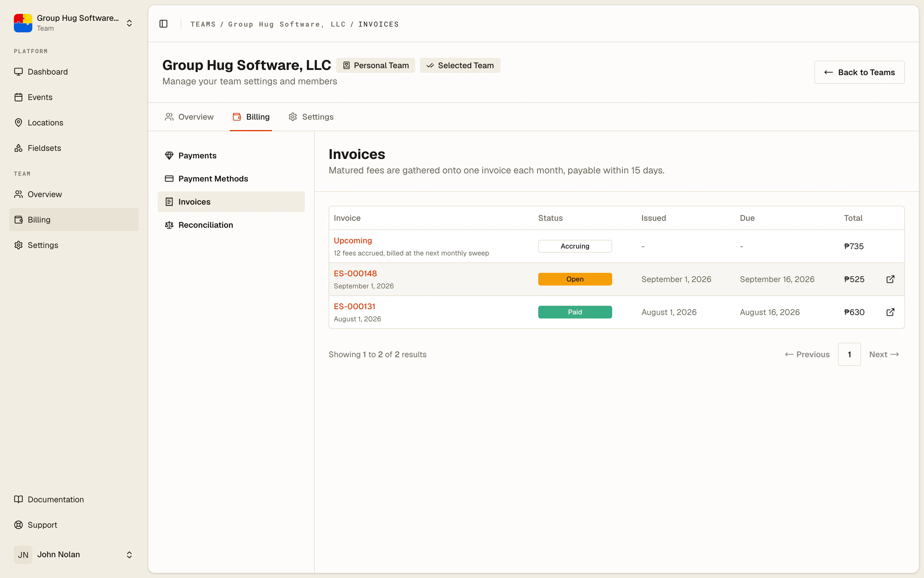This screenshot has height=578, width=924.
Task: Click the Events calendar icon
Action: click(18, 97)
